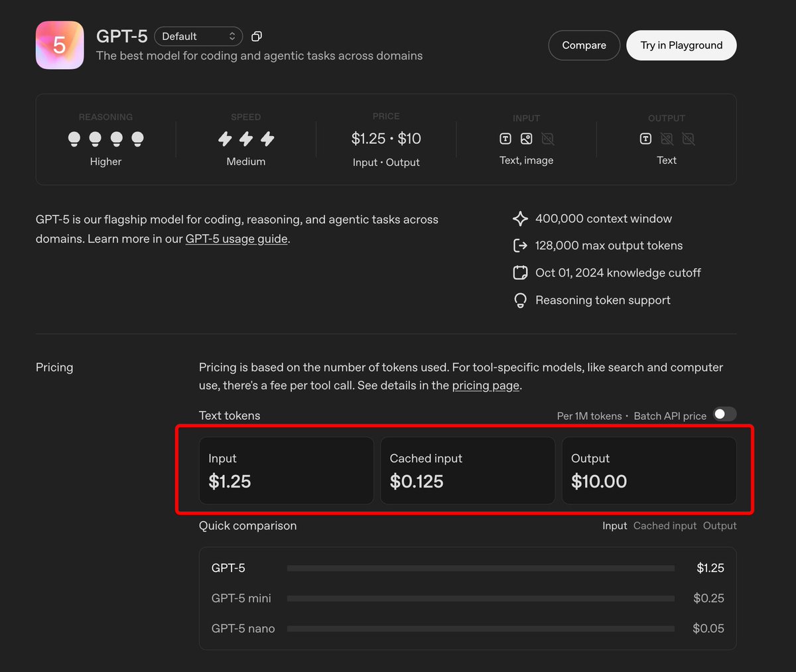Click the GPT-5 gradient logo icon
Viewport: 796px width, 672px height.
click(60, 45)
